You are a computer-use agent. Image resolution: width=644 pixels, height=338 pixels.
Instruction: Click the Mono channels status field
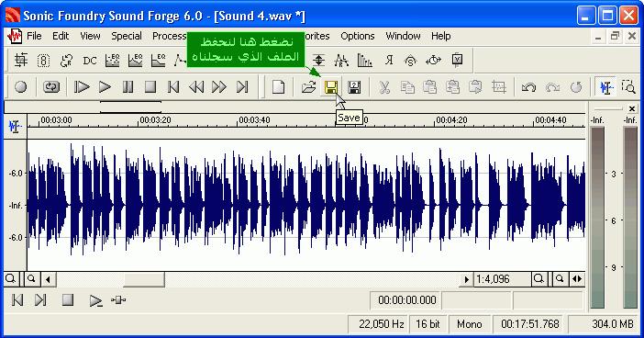click(470, 324)
